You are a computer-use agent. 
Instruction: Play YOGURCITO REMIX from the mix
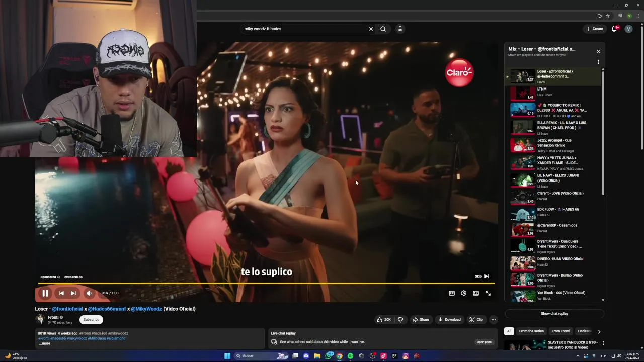553,110
